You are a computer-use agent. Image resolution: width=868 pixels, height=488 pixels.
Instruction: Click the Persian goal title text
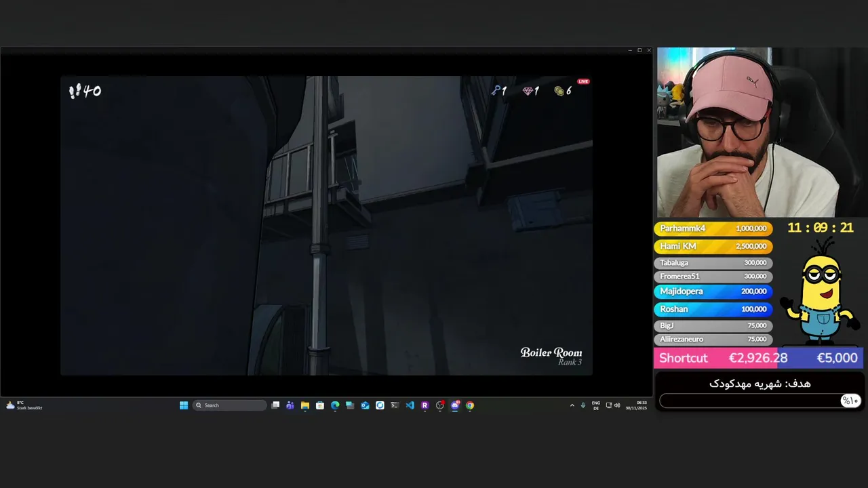pos(760,384)
